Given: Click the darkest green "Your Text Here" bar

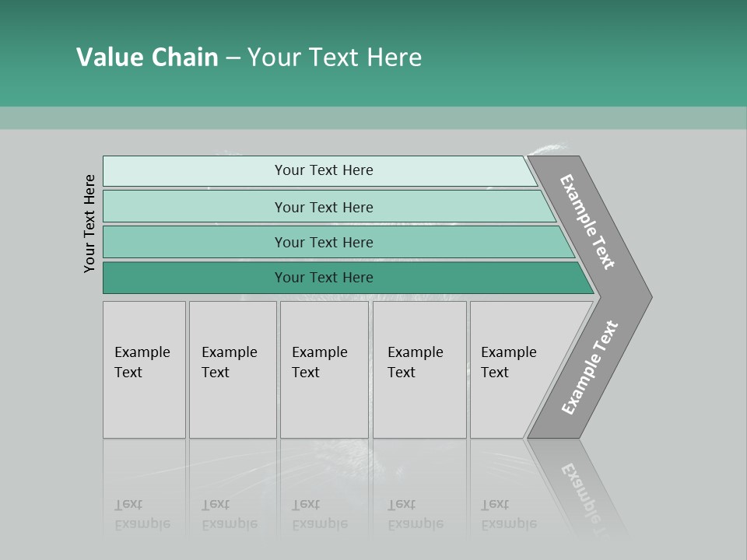Looking at the screenshot, I should pyautogui.click(x=323, y=278).
